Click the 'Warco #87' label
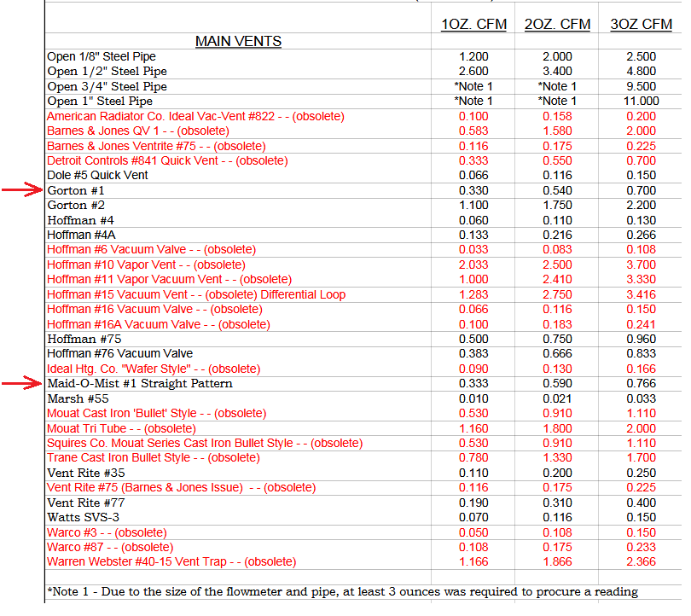Viewport: 691px width, 616px height. 110,547
